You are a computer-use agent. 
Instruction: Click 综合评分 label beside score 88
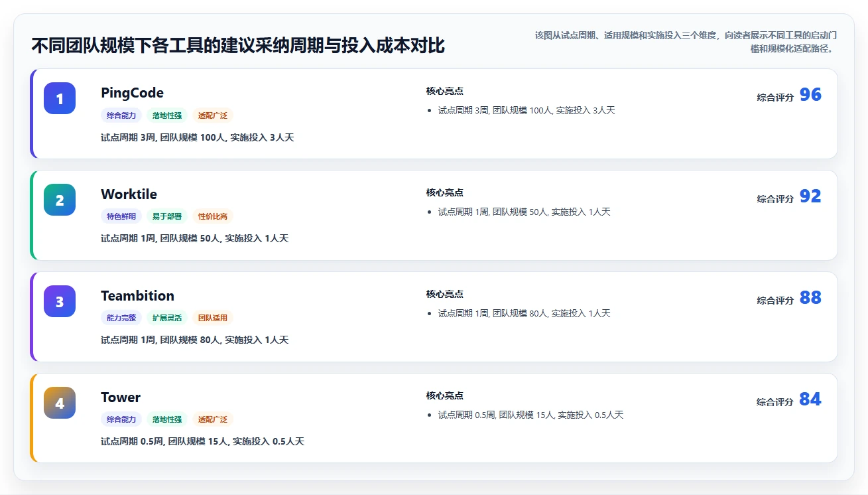pos(775,301)
